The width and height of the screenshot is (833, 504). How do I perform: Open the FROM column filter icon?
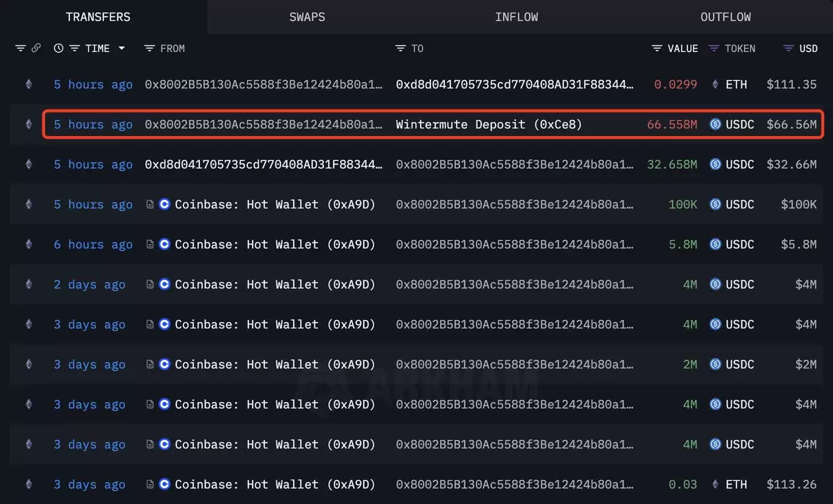pos(149,49)
